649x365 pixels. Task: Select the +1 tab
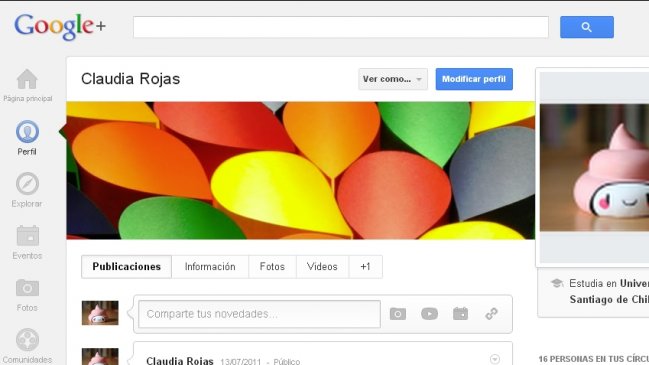[365, 267]
